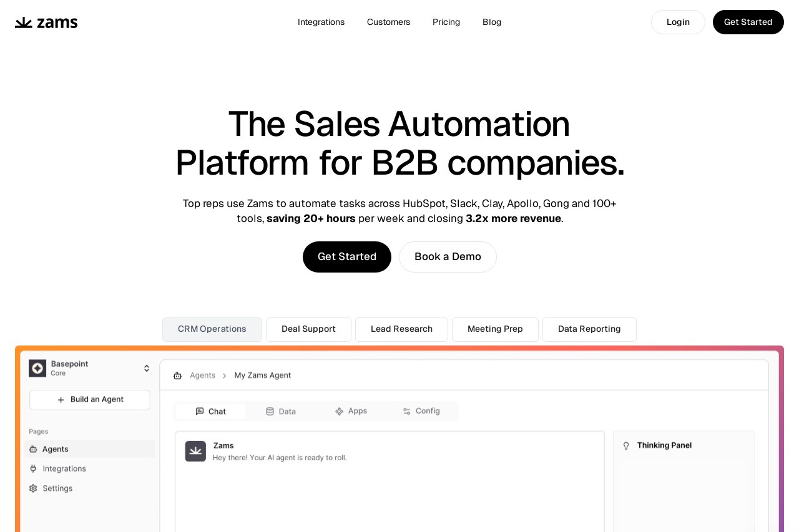
Task: Click the Data database icon
Action: click(270, 412)
